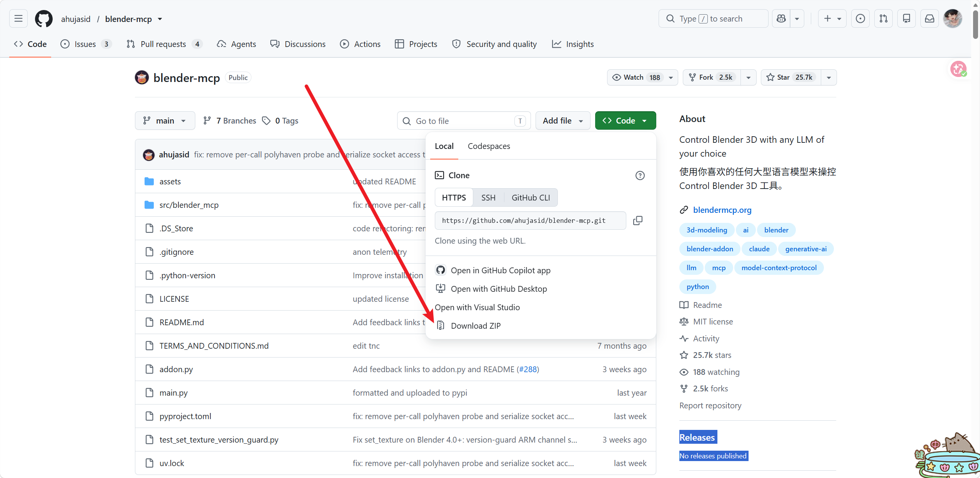This screenshot has height=478, width=980.
Task: Open the Projects tab
Action: (416, 44)
